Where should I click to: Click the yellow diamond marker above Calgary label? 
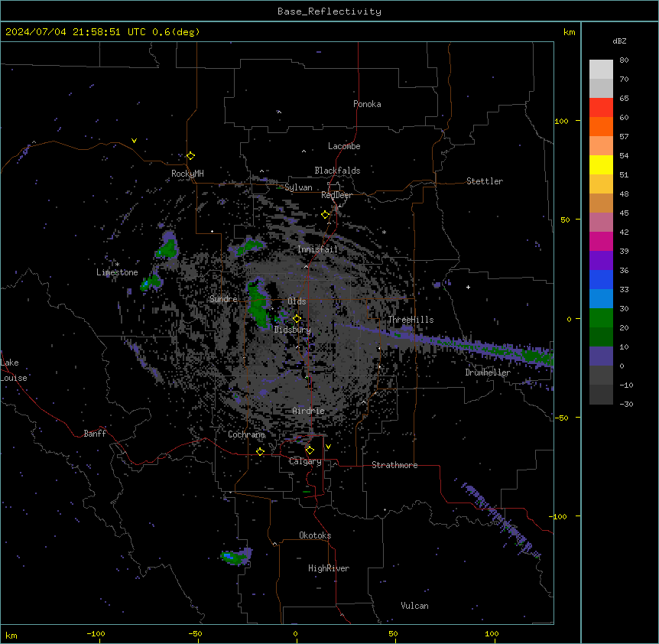(310, 450)
